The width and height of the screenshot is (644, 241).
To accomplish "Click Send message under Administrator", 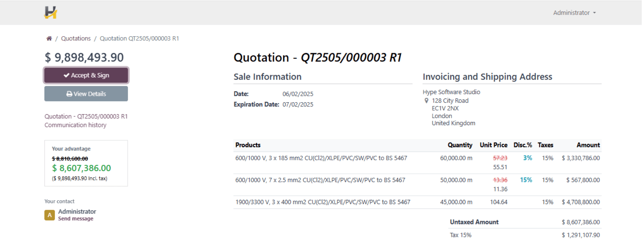I will tap(76, 219).
